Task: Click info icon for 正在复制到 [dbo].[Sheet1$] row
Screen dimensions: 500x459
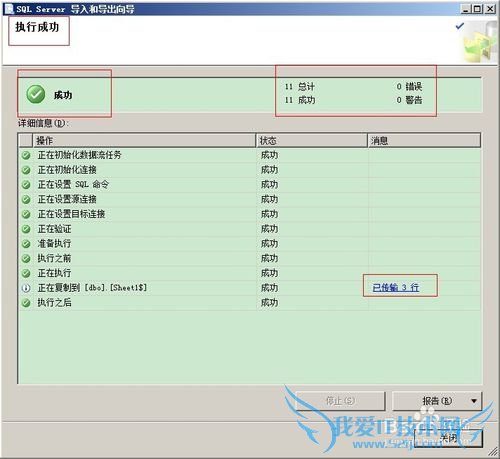Action: 26,288
